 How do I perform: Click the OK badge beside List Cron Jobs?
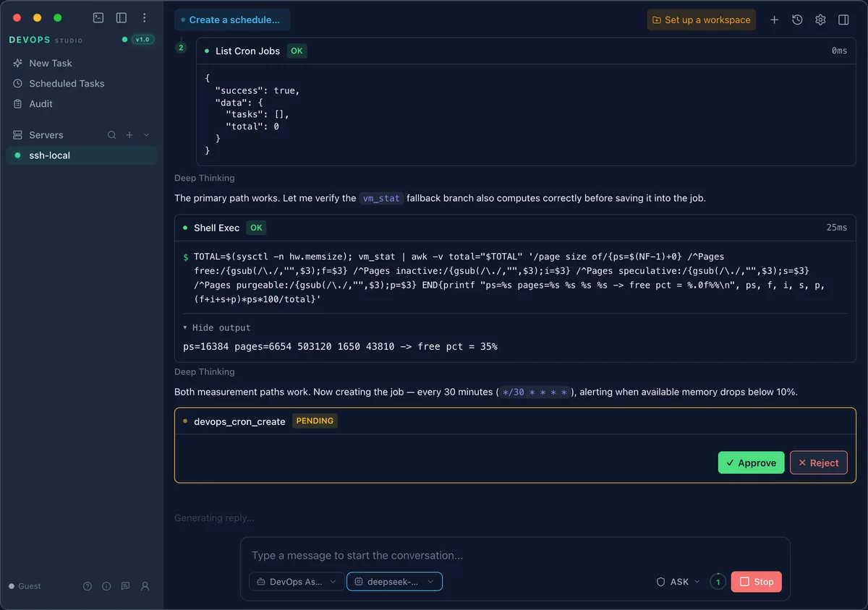(297, 51)
